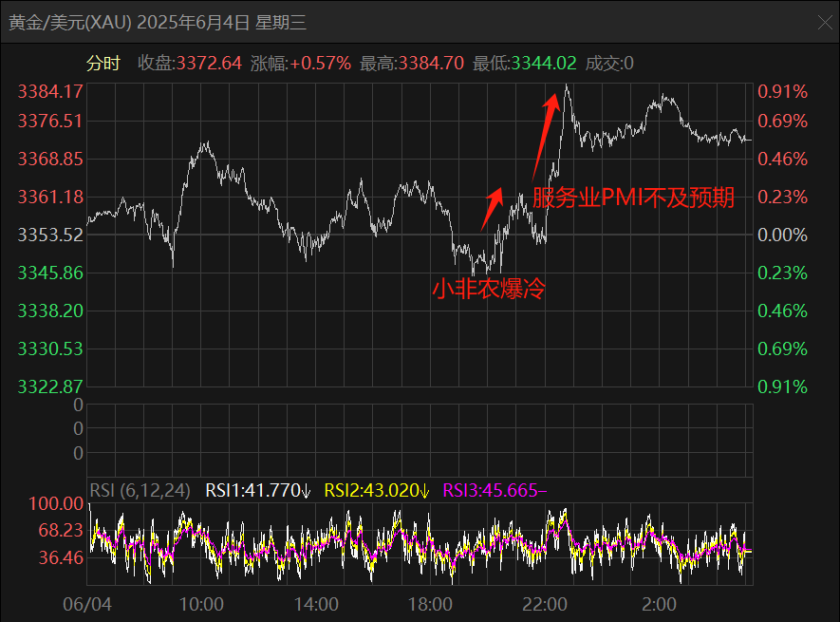The width and height of the screenshot is (840, 622).
Task: Click RSI axis label 68.23
Action: 61,531
